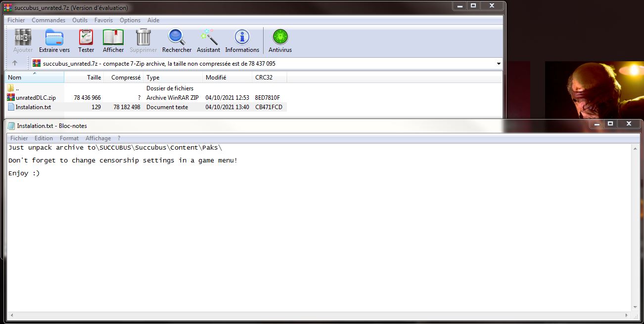Click 'Archive WinRAR ZIP' type cell
Screen dimensions: 644x324
pyautogui.click(x=173, y=98)
